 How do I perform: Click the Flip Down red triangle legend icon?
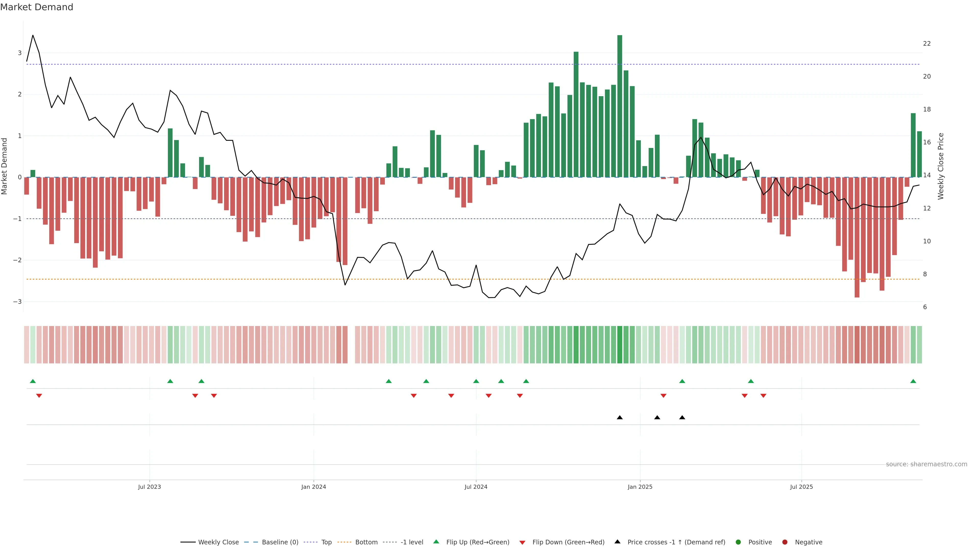(522, 542)
